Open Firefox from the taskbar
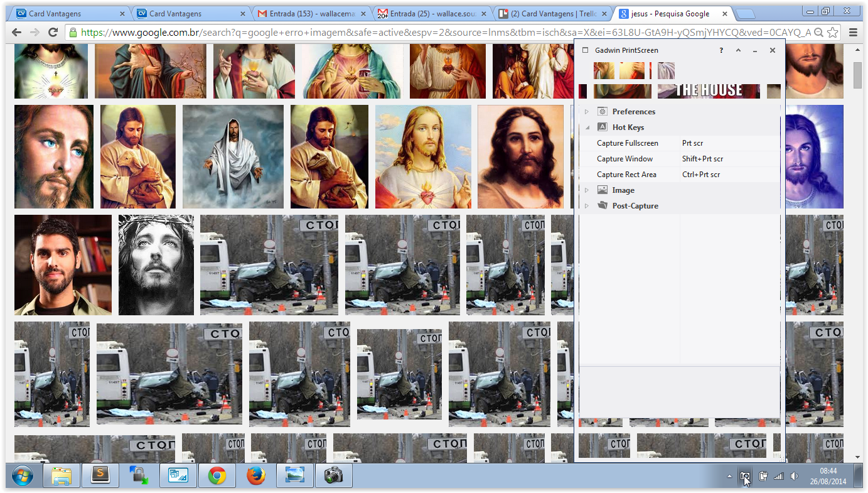 (255, 476)
